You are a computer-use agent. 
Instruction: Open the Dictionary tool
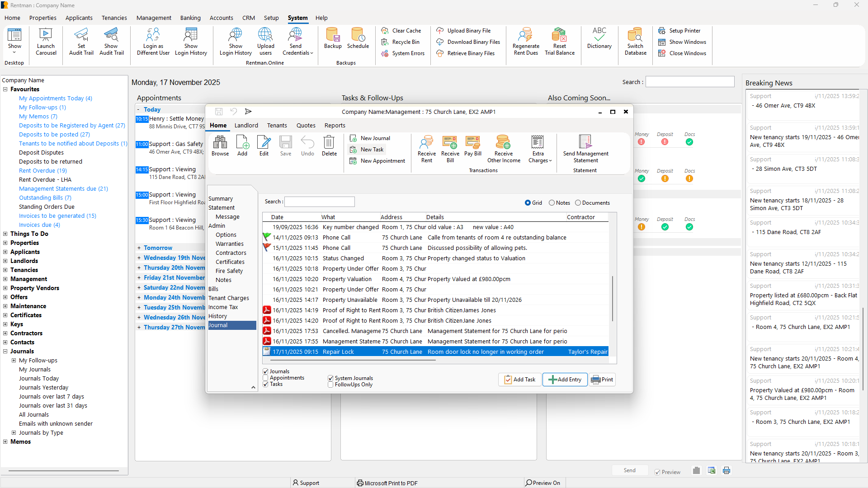pyautogui.click(x=599, y=35)
